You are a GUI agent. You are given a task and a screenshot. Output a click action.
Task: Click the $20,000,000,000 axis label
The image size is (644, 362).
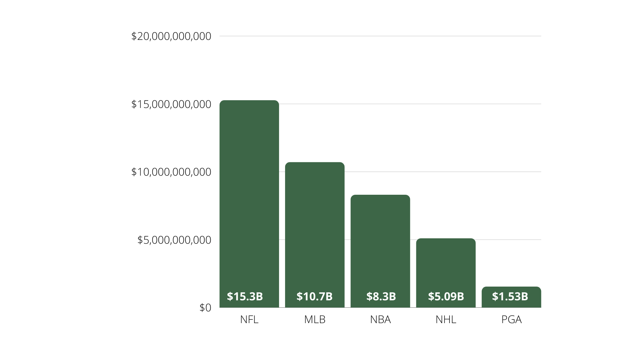pyautogui.click(x=171, y=36)
